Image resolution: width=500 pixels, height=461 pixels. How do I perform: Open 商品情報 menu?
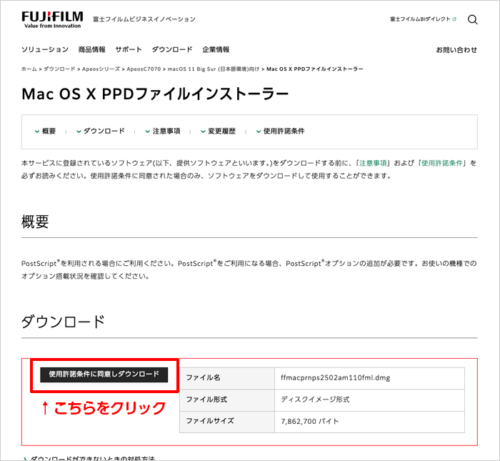[92, 50]
